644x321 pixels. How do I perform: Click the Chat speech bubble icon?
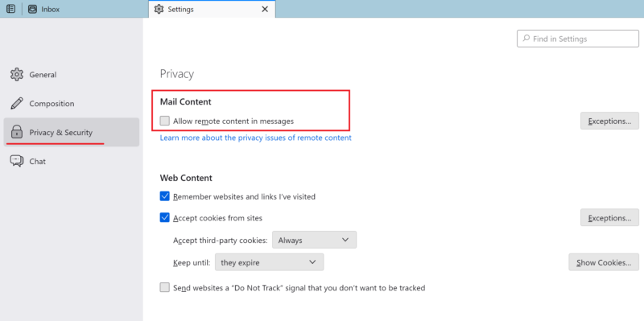tap(17, 161)
